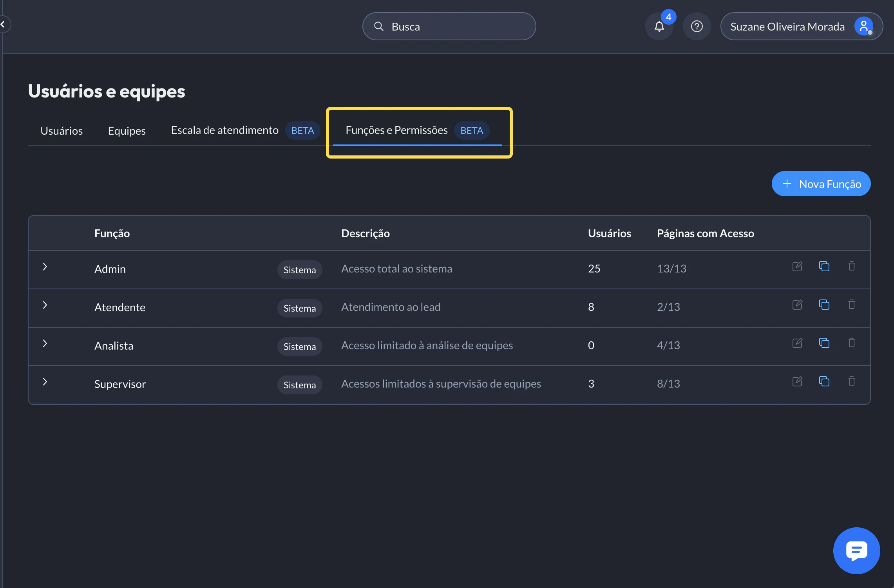Delete the Atendente role
Viewport: 894px width, 588px height.
click(851, 305)
